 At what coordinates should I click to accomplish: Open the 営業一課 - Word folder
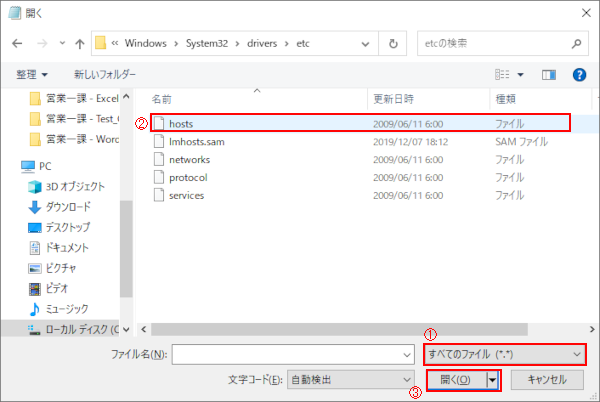click(x=74, y=139)
